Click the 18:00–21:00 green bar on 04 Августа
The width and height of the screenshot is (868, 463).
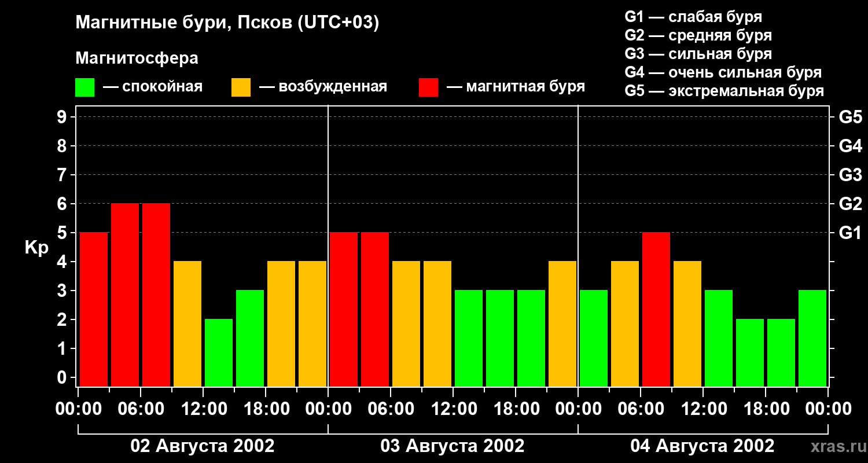(781, 352)
